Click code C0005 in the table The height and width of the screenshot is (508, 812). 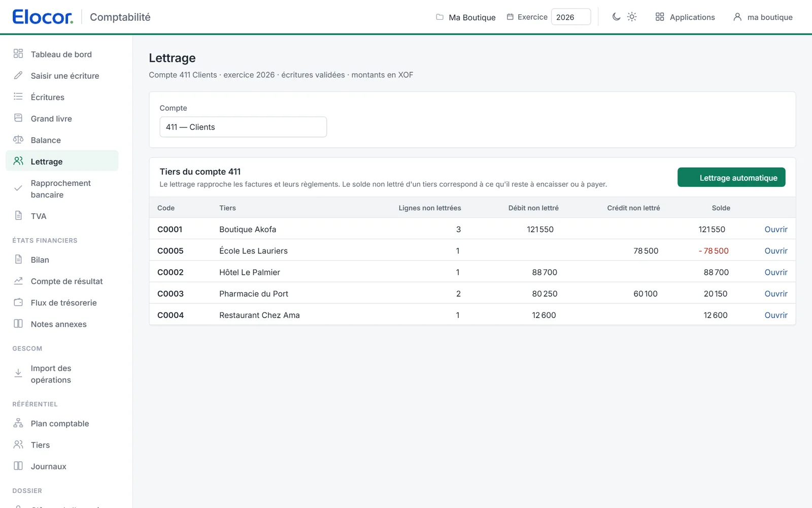171,250
